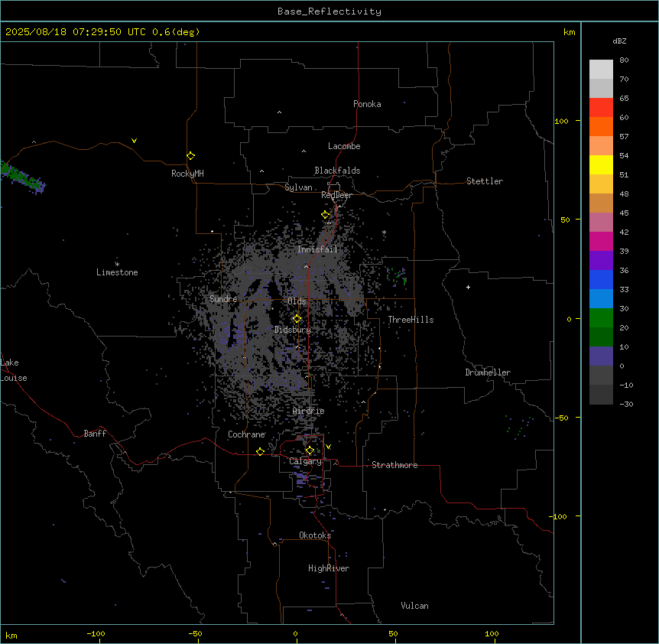The height and width of the screenshot is (644, 659).
Task: Click the Airdrie label
Action: coord(309,411)
